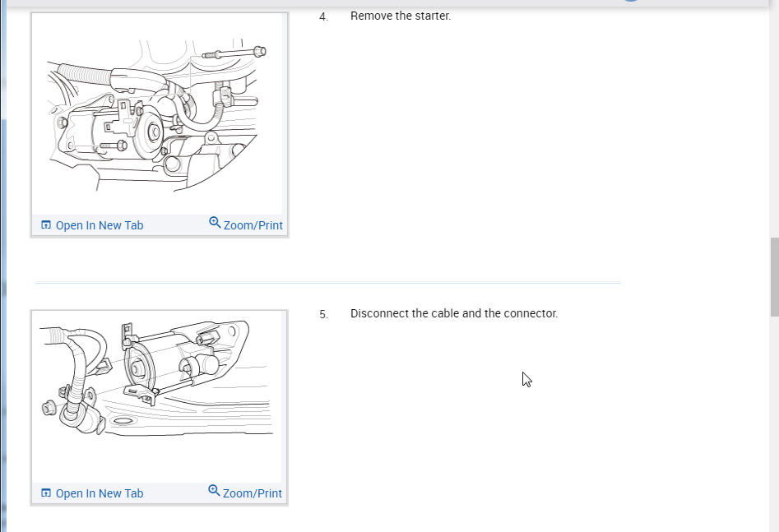
Task: Click the new-tab icon beside the step 4 image
Action: [46, 225]
